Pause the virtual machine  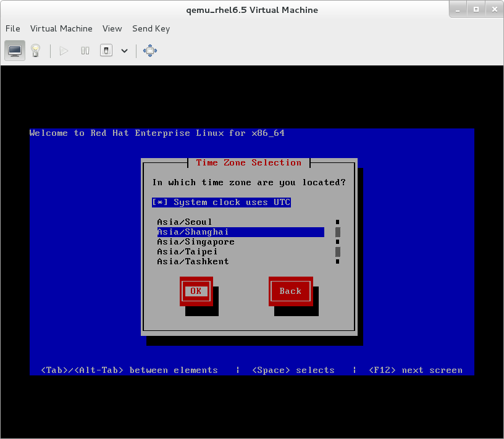pyautogui.click(x=85, y=51)
